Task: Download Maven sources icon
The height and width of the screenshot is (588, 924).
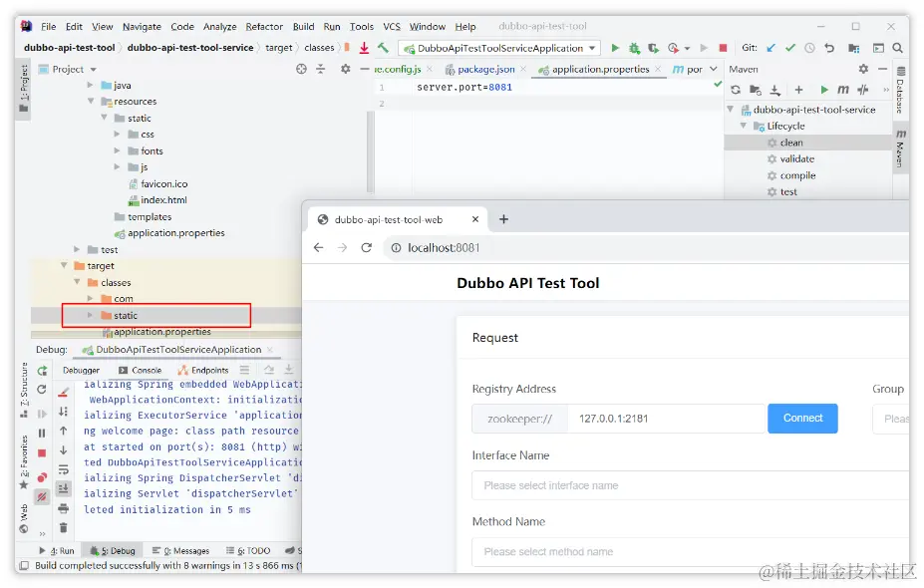Action: (x=774, y=90)
